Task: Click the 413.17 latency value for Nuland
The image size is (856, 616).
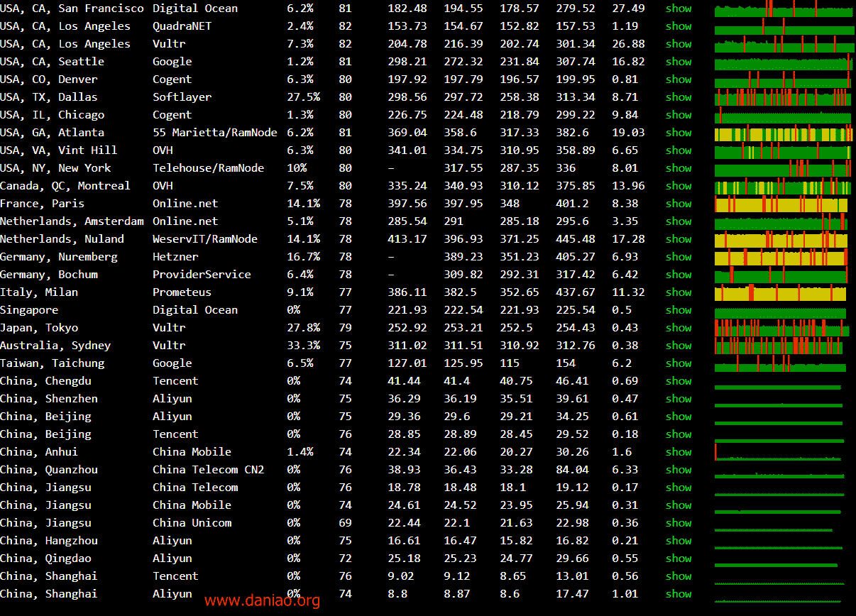Action: [407, 239]
